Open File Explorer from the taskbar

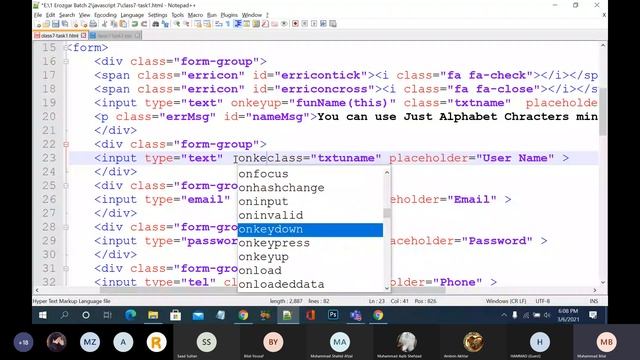click(153, 315)
